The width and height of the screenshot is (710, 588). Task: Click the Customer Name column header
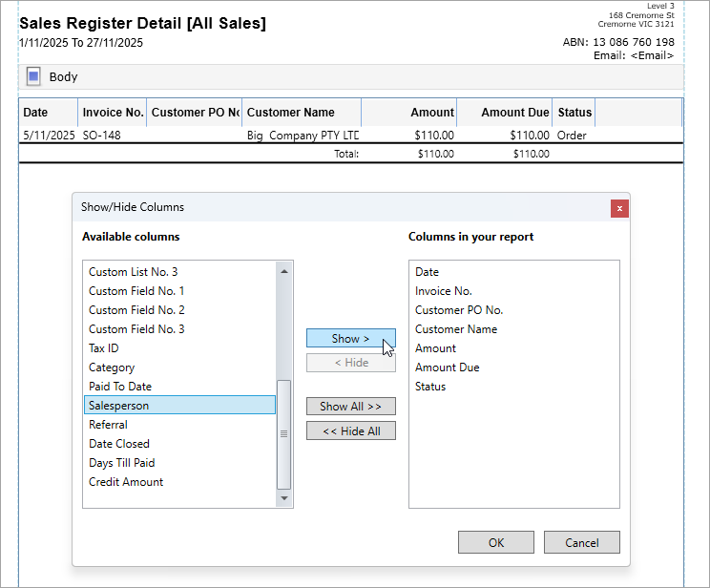(x=291, y=113)
